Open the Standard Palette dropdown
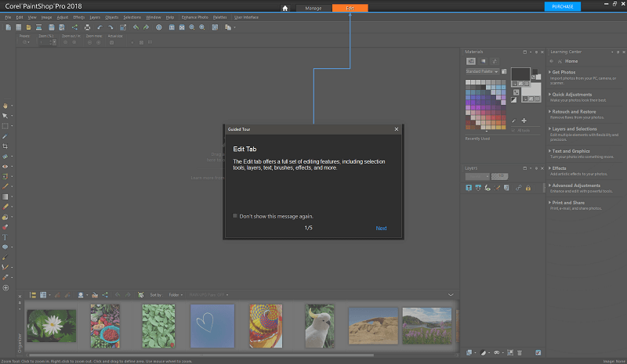The image size is (627, 364). pyautogui.click(x=482, y=71)
